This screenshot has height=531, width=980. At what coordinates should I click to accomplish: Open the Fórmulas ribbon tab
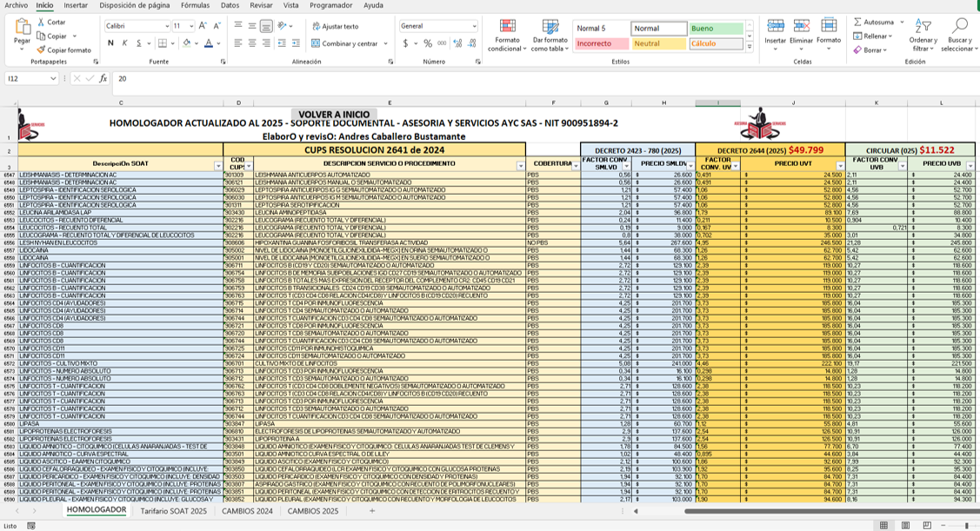pos(195,5)
